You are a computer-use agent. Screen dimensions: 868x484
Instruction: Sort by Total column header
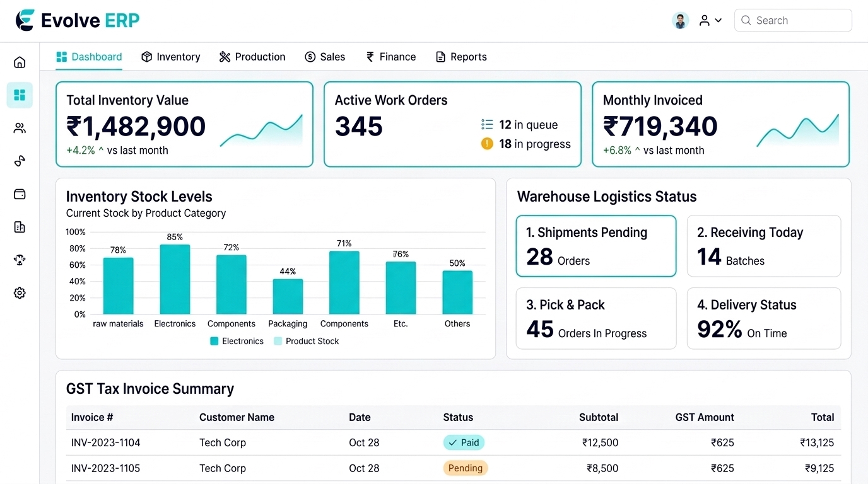point(823,417)
